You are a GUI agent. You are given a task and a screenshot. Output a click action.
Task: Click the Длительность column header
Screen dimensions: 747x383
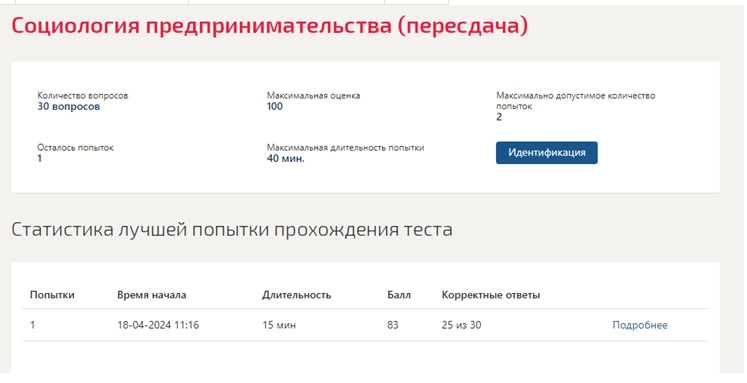296,295
